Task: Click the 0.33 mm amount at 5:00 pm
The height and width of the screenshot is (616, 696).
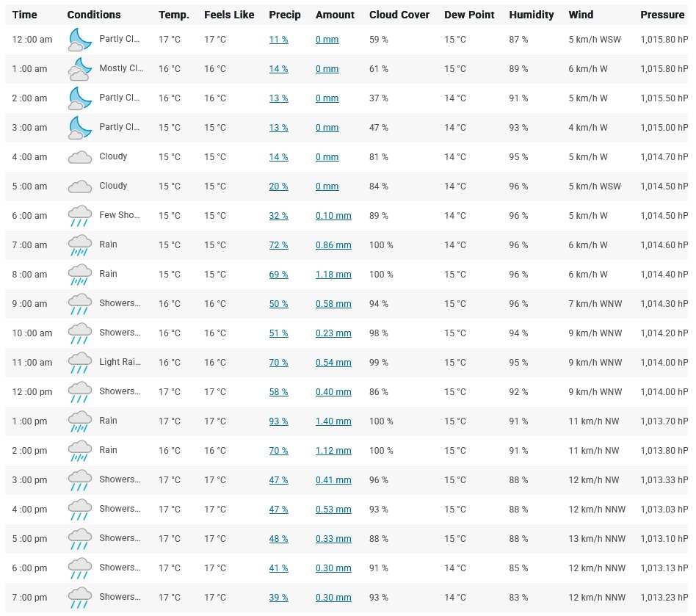Action: [333, 539]
